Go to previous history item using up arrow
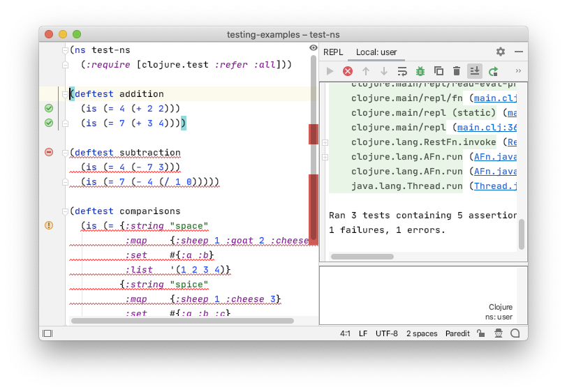Image resolution: width=567 pixels, height=392 pixels. (x=366, y=71)
